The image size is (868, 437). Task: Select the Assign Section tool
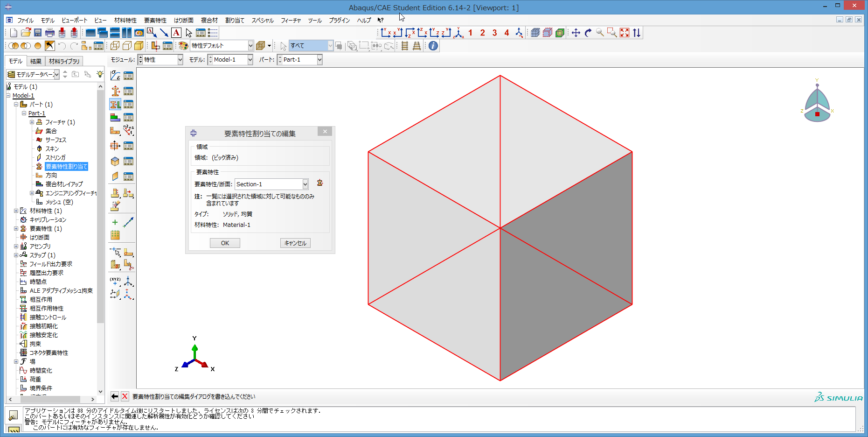click(115, 104)
